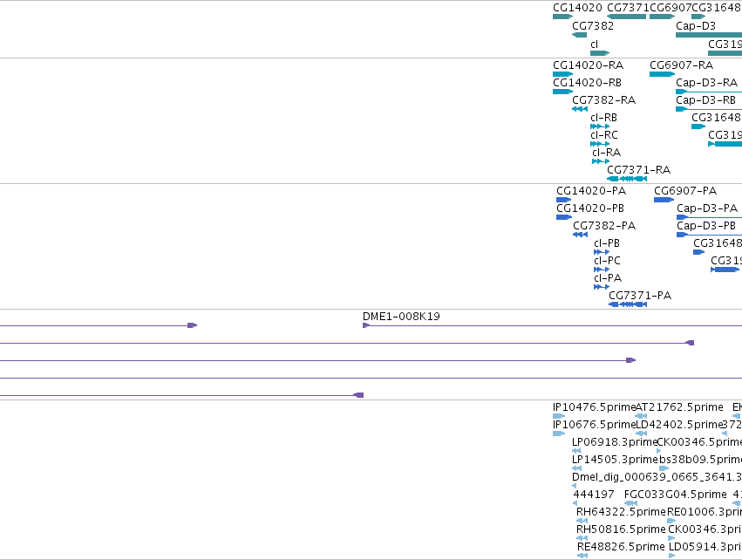Viewport: 742px width, 560px height.
Task: Open the CG7371 gene in top track
Action: (x=627, y=17)
